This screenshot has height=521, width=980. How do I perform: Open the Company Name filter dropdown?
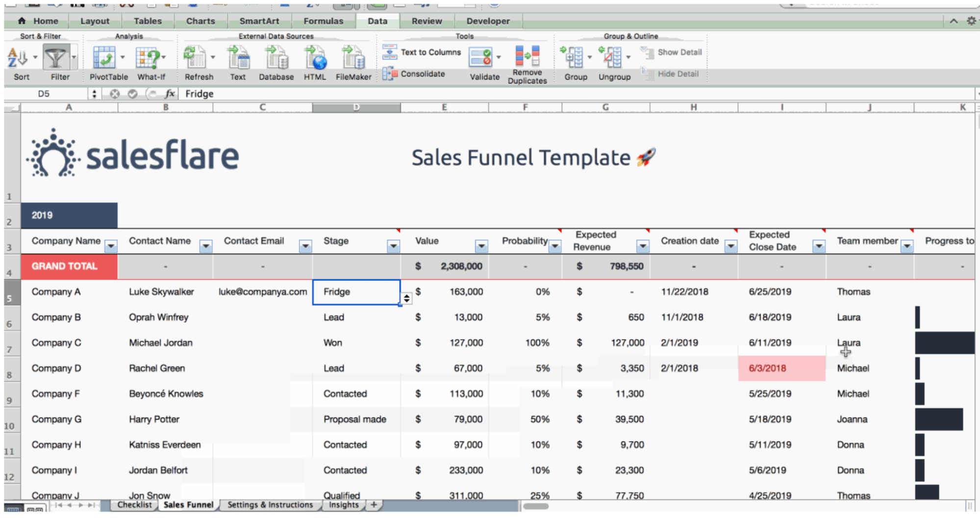click(111, 246)
